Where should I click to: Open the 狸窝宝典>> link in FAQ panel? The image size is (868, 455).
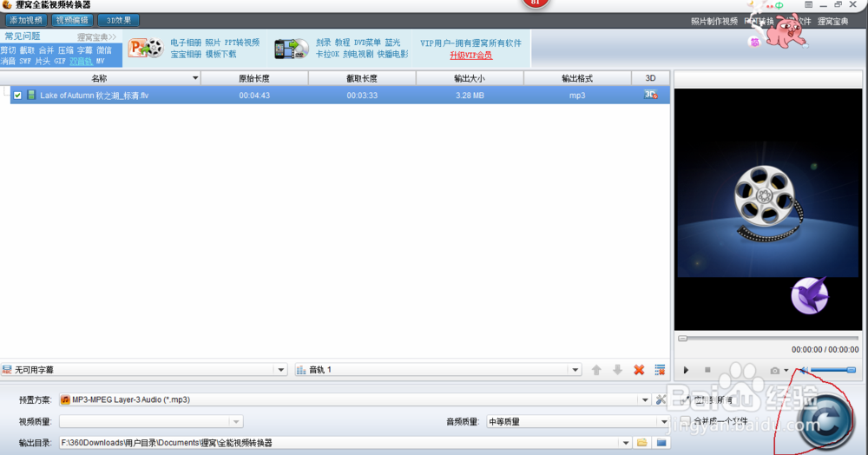(x=96, y=37)
